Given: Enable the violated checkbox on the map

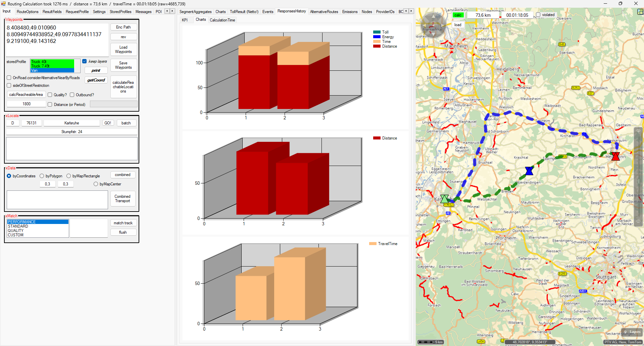Looking at the screenshot, I should (538, 15).
